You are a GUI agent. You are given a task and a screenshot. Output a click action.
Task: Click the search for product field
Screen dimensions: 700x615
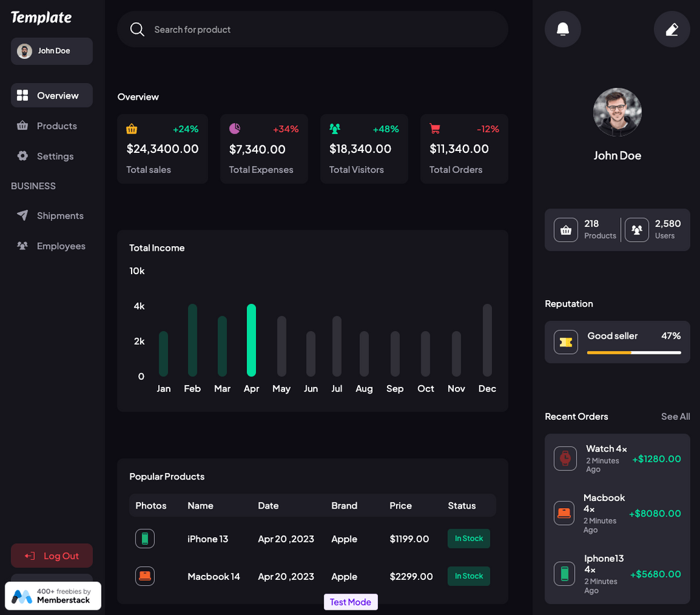pos(312,29)
